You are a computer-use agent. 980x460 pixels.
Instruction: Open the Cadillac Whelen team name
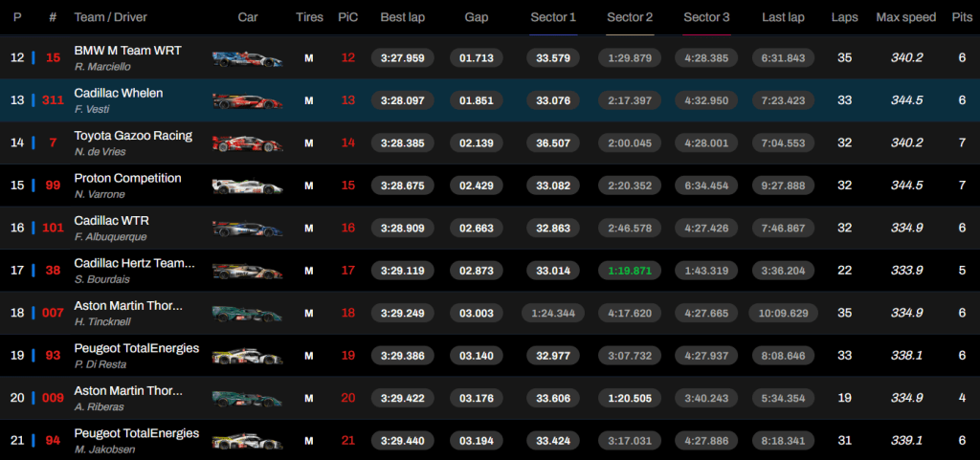[118, 93]
